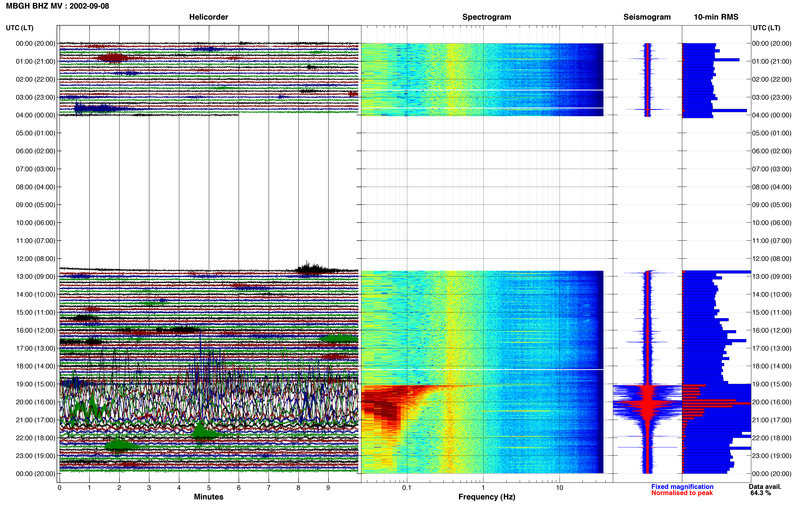Click the 'Seismogram' panel heading
This screenshot has height=508, width=812.
coord(647,17)
